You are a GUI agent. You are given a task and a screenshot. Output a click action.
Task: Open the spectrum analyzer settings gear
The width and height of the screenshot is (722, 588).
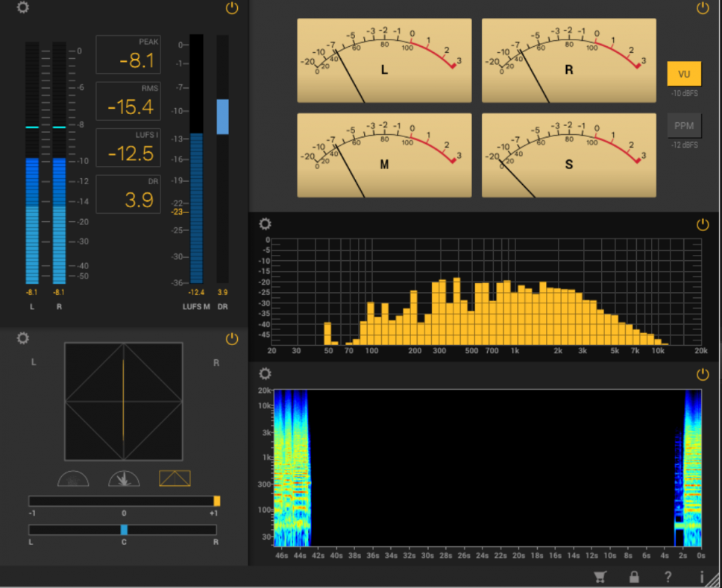point(265,224)
